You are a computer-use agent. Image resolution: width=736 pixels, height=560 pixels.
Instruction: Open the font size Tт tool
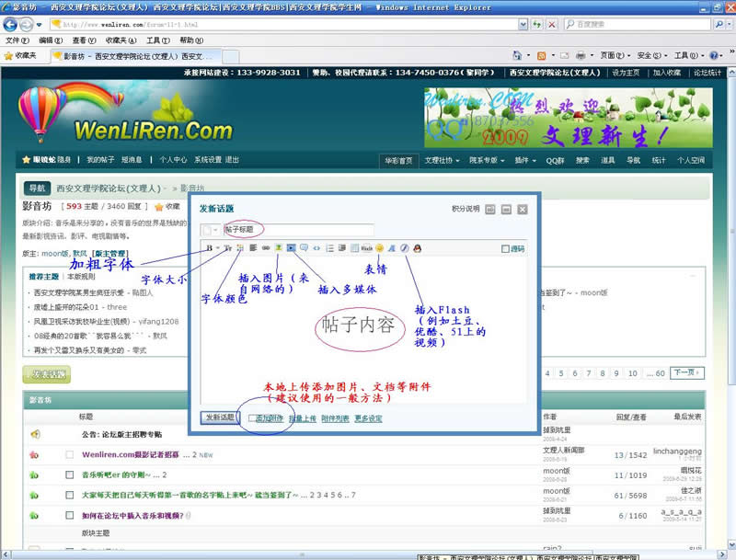tap(227, 248)
